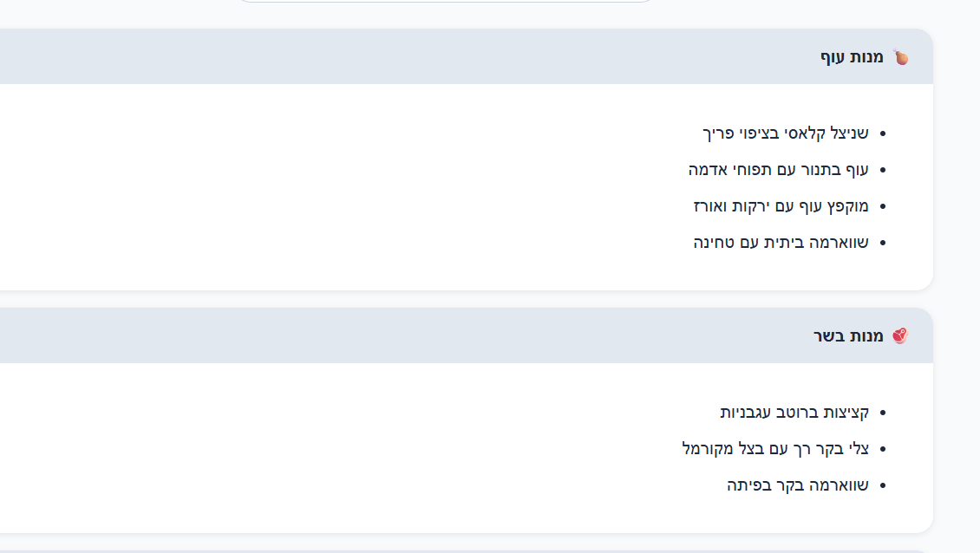
Task: Open 'עוף בתנור עם תפוחי אדמה' item
Action: 778,170
